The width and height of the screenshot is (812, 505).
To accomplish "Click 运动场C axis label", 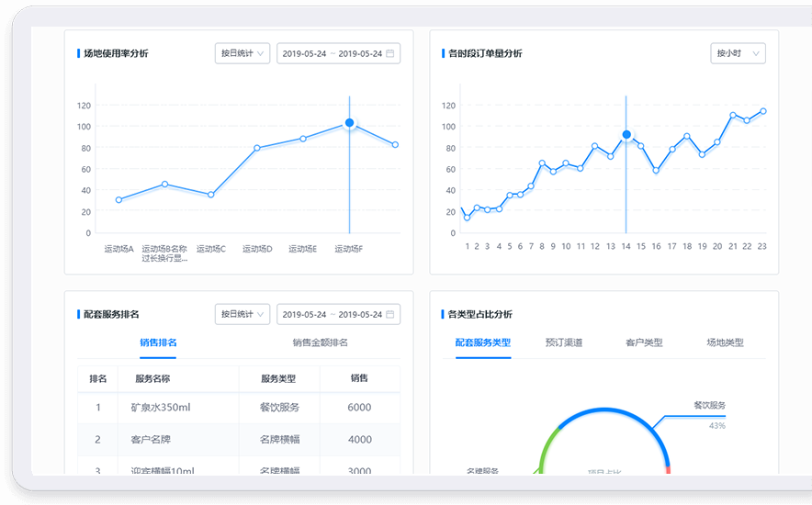I will click(x=211, y=249).
